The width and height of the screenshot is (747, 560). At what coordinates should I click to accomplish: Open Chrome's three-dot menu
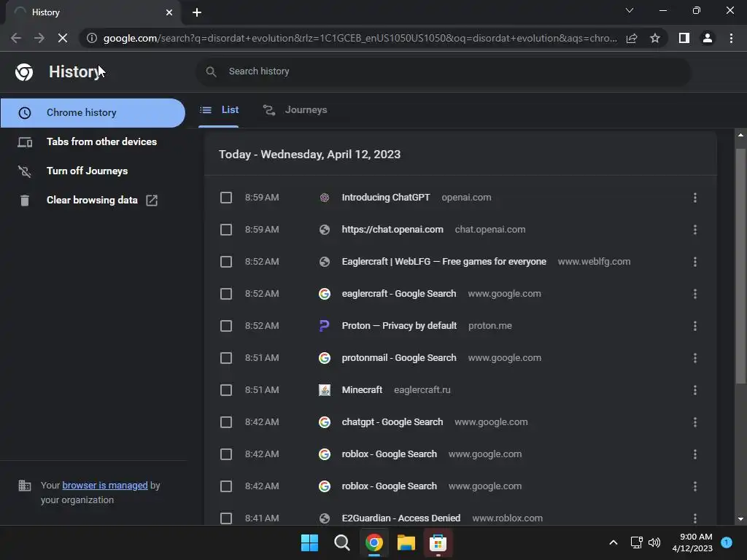click(x=731, y=38)
